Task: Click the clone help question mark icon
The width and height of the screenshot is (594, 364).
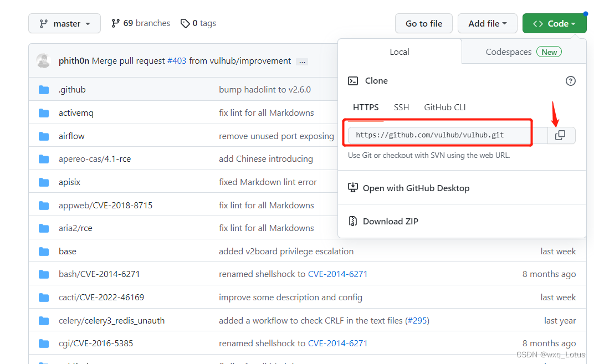Action: coord(570,80)
